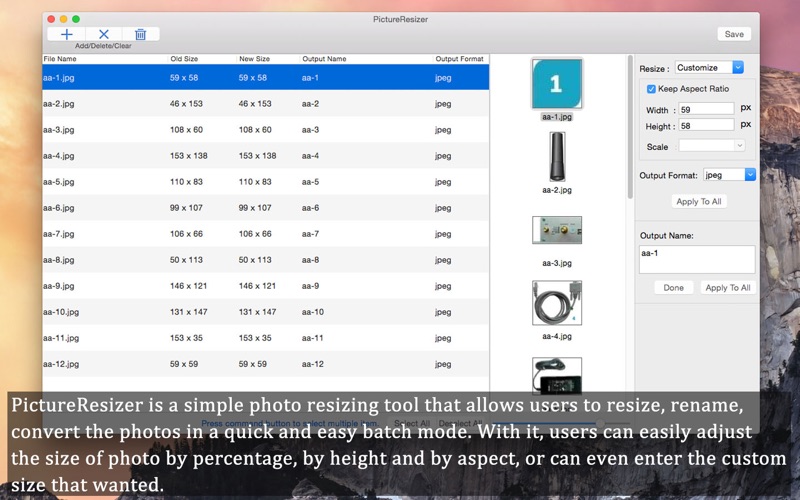Click the Old Size column header
This screenshot has width=800, height=500.
pos(184,59)
